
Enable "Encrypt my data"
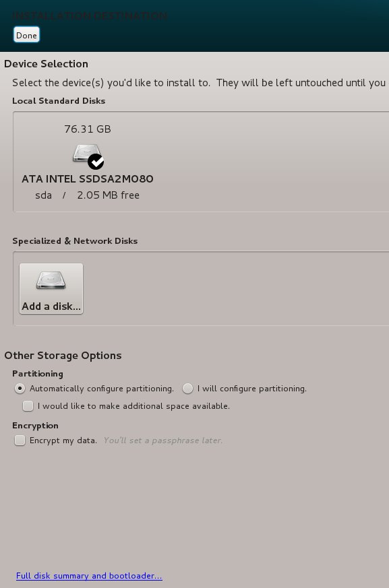point(20,440)
